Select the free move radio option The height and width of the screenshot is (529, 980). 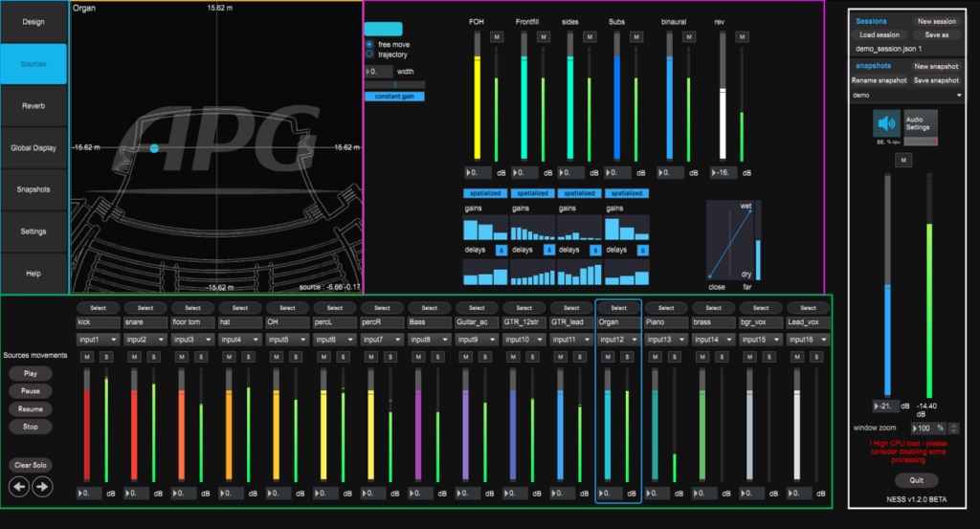coord(369,44)
